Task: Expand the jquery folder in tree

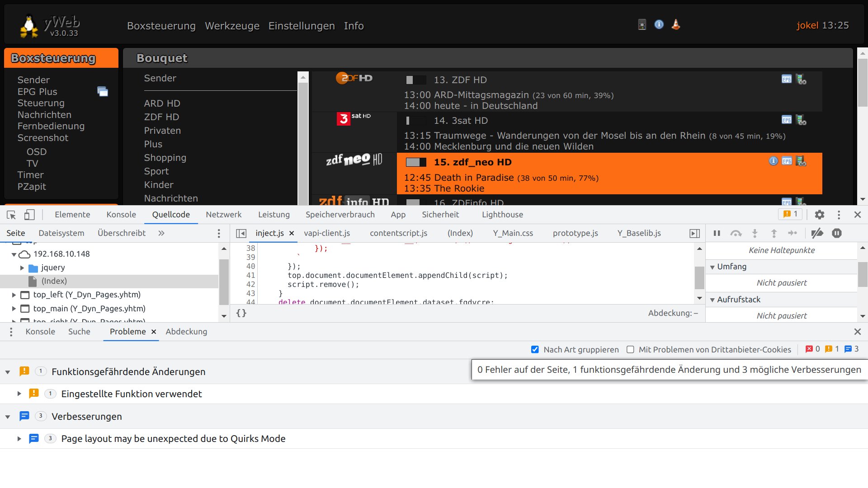Action: tap(22, 268)
